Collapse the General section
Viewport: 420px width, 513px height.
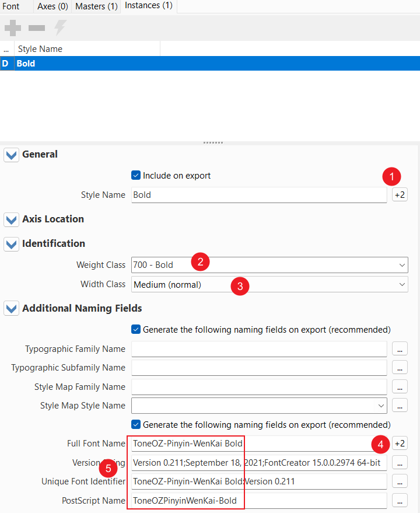click(x=12, y=155)
